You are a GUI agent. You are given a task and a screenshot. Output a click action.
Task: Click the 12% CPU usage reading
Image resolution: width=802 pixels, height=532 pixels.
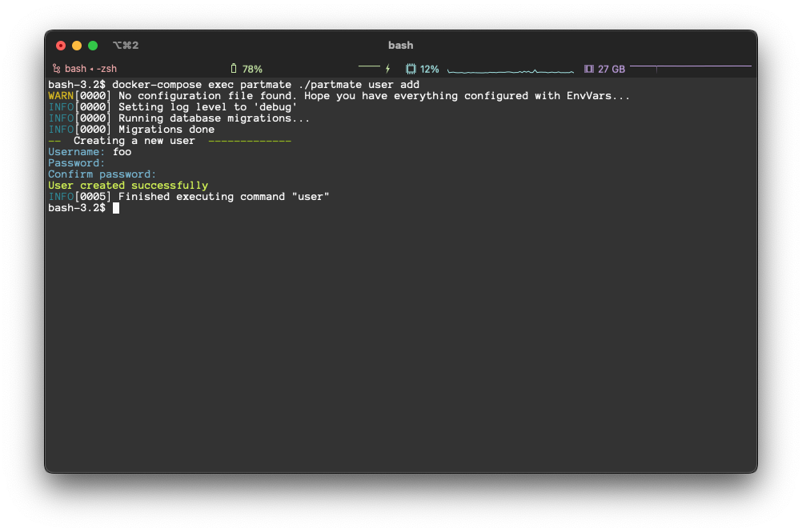(430, 69)
